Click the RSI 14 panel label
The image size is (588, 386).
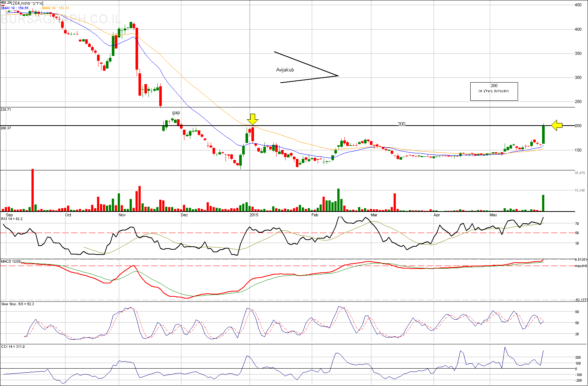[x=12, y=219]
